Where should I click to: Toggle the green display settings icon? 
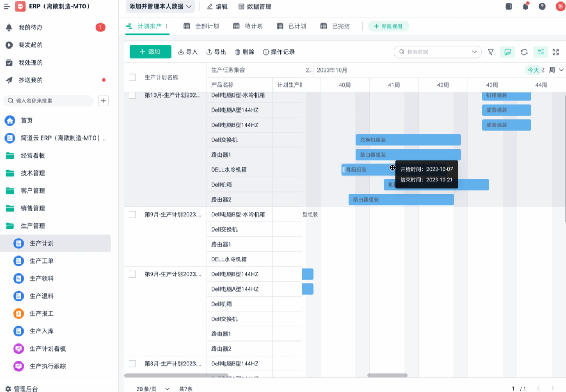507,52
